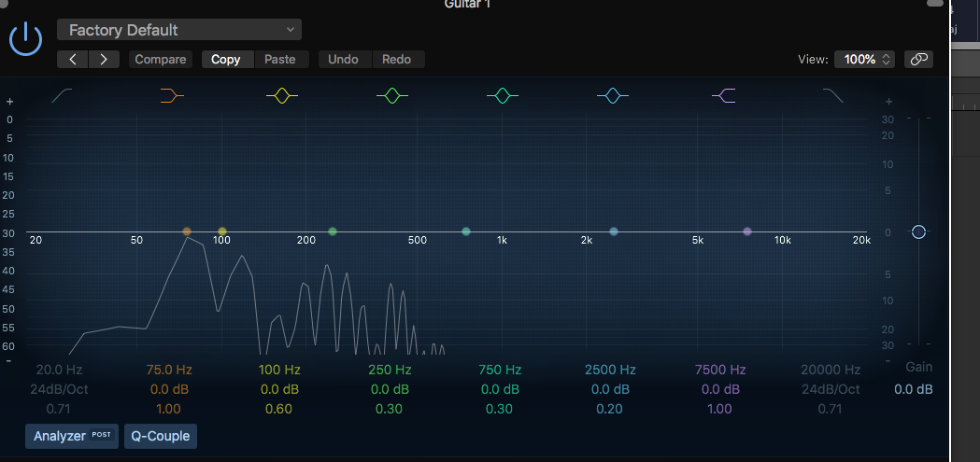Click the 75.0 Hz frequency value
This screenshot has height=462, width=980.
coord(169,370)
